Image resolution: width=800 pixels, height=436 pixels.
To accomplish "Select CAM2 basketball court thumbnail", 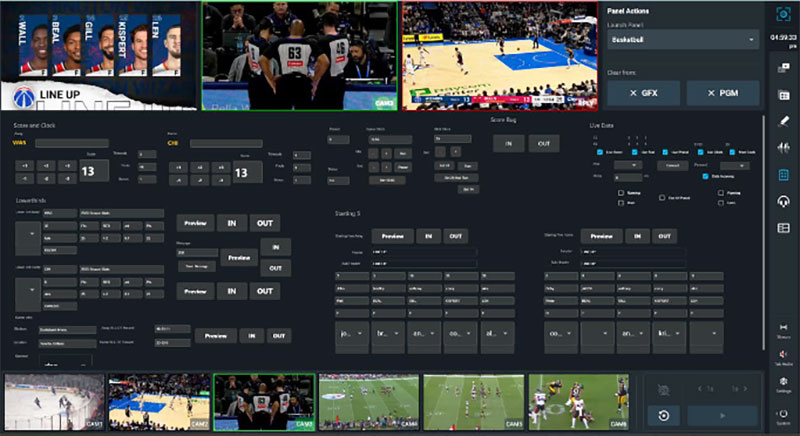I will click(159, 402).
